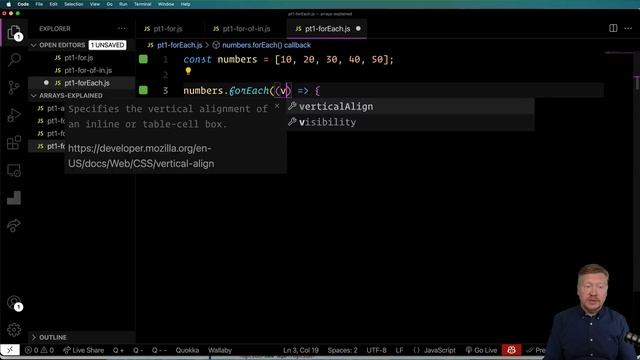Select visibility suggestion
Image resolution: width=640 pixels, height=360 pixels.
[410, 122]
